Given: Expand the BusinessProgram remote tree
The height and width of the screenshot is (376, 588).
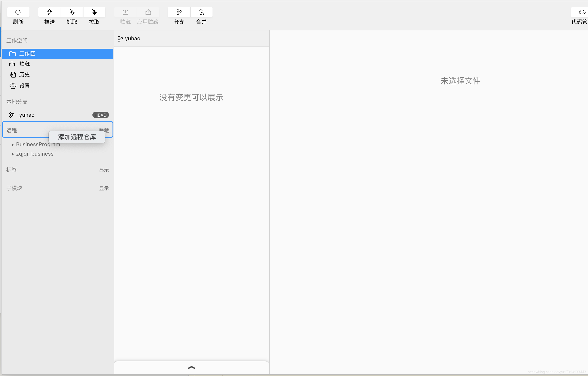Looking at the screenshot, I should (13, 145).
